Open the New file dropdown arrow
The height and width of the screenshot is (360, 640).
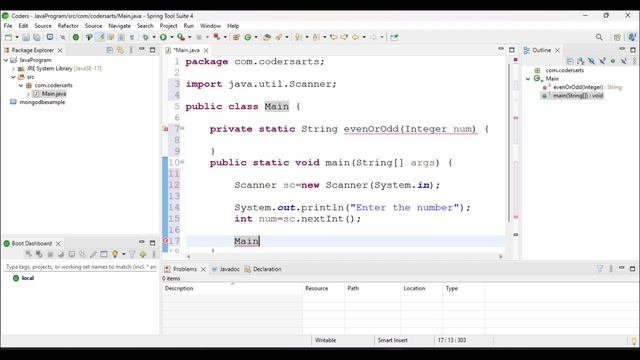[x=17, y=37]
